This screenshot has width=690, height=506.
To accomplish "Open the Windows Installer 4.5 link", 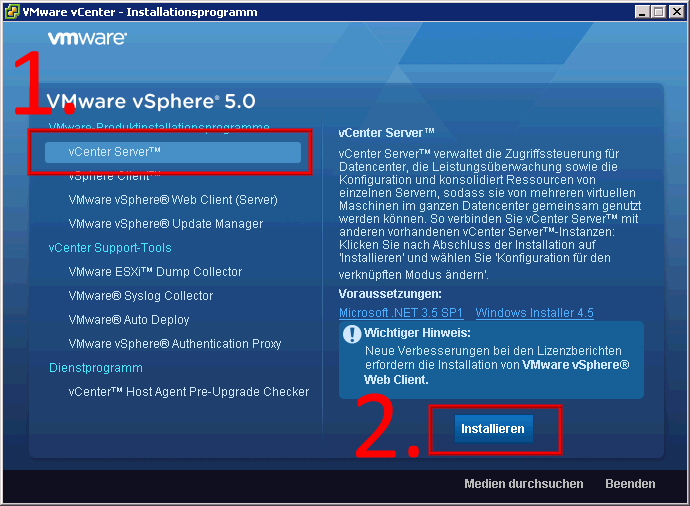I will [x=534, y=313].
